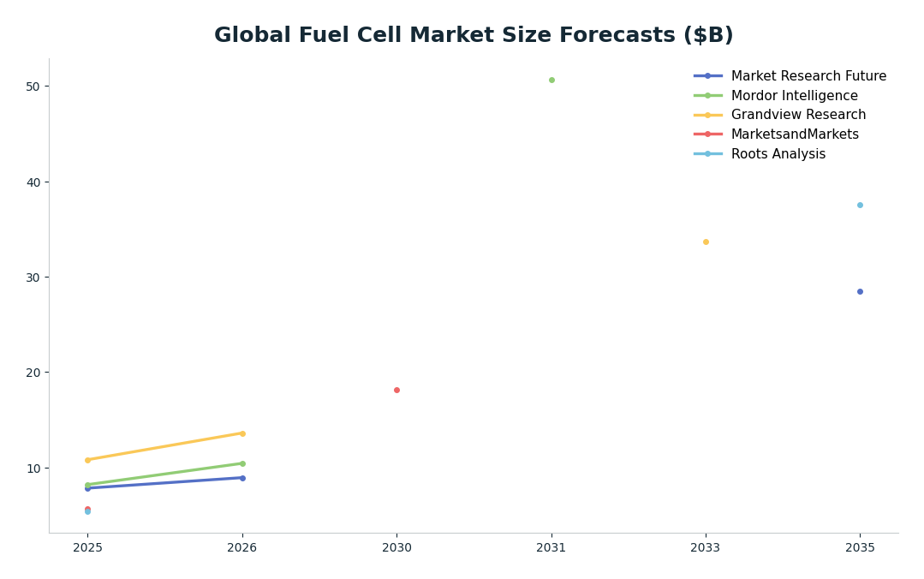Click the x-axis label 2031
This screenshot has width=924, height=579.
[x=551, y=548]
